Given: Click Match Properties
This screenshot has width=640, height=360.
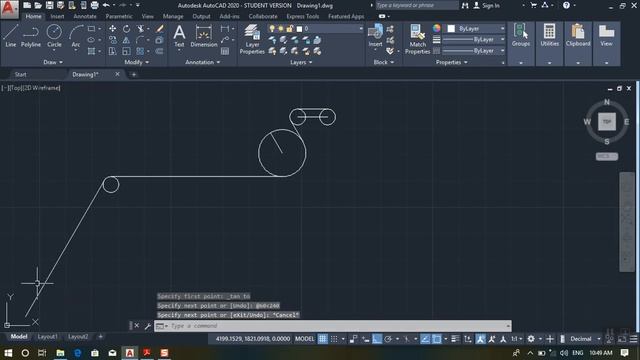Looking at the screenshot, I should coord(417,39).
